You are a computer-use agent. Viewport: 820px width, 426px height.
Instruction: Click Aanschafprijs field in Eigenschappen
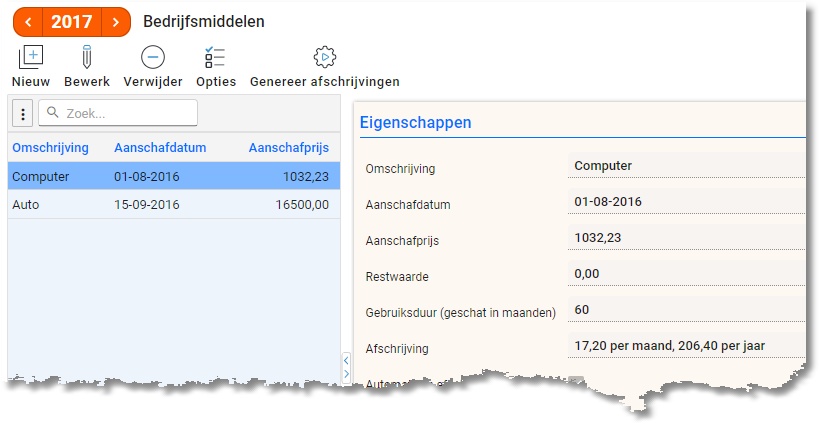pyautogui.click(x=686, y=238)
